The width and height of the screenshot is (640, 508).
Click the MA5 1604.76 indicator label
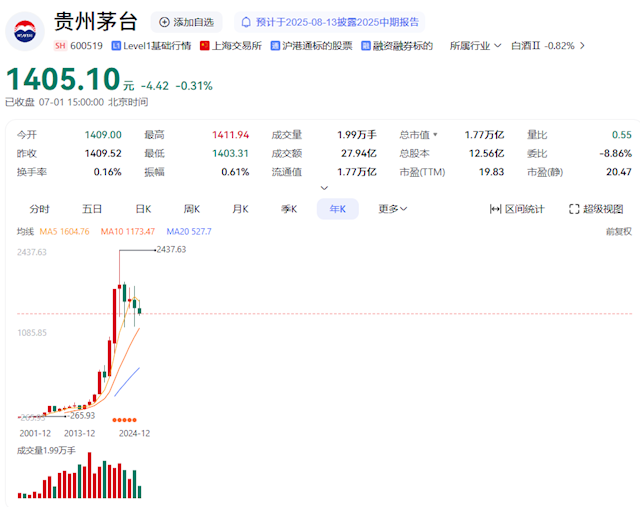click(64, 231)
